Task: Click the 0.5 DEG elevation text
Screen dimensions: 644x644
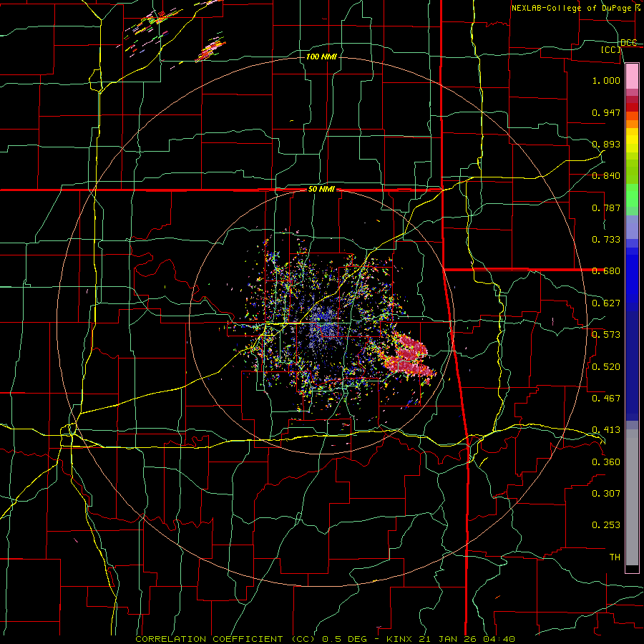Action: [346, 639]
